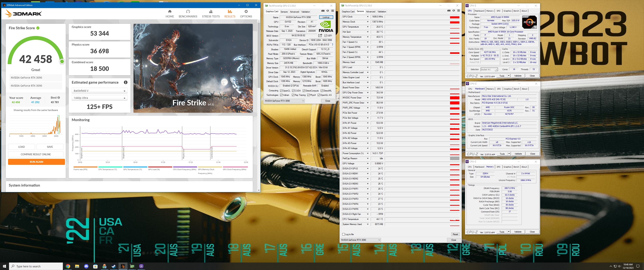The image size is (644, 270).
Task: Refresh the GPU-Z Graphics Card window
Action: click(328, 11)
